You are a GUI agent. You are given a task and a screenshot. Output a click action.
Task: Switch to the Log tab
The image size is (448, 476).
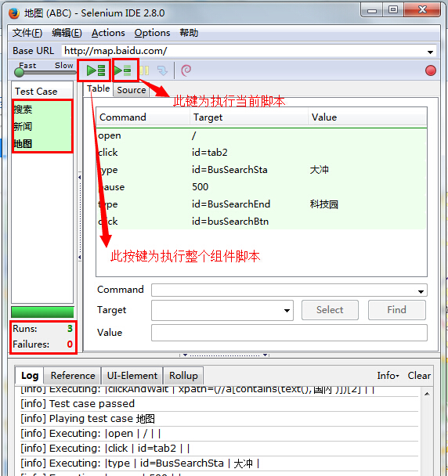(30, 376)
